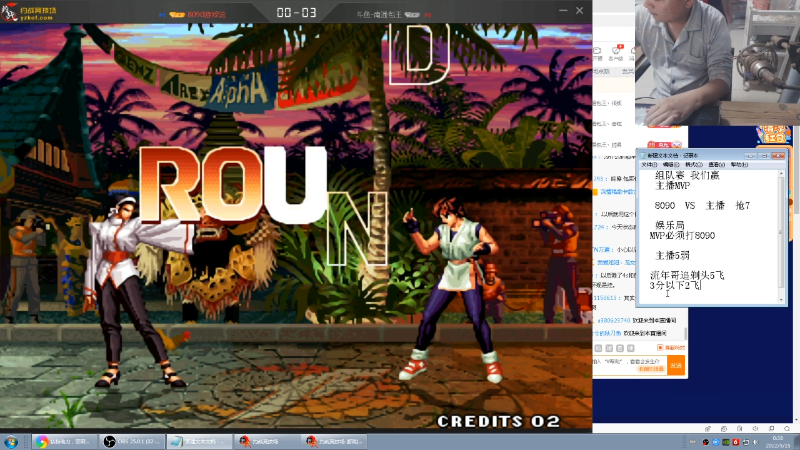Click the left player name 8090 in titlebar

(x=206, y=15)
